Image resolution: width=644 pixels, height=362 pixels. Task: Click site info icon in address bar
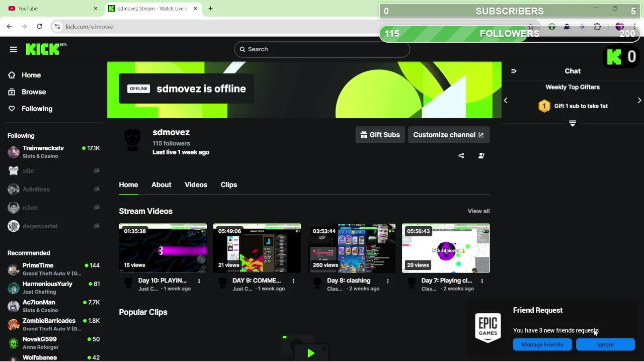point(57,27)
